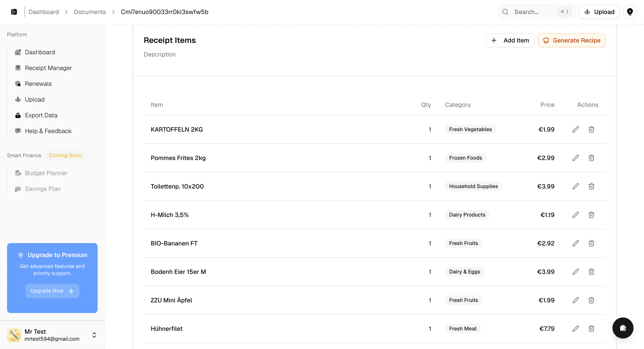644x349 pixels.
Task: Delete the Pommes Frites 2kg item
Action: point(591,158)
